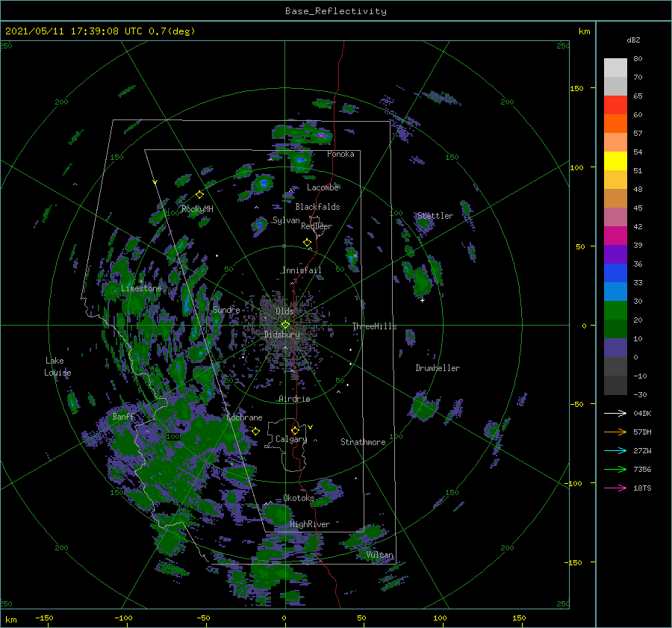Viewport: 672px width, 628px height.
Task: Click the white plus marker south of Stettler
Action: point(422,300)
